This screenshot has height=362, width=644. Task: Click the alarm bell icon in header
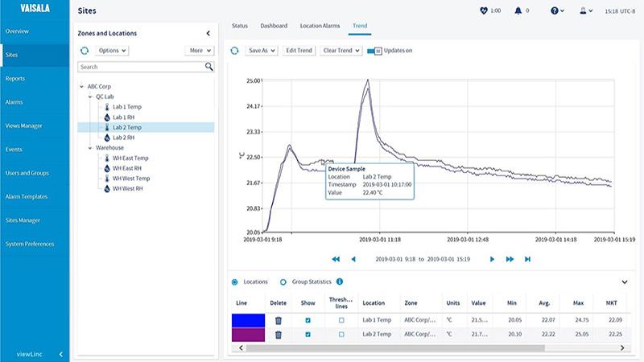518,10
